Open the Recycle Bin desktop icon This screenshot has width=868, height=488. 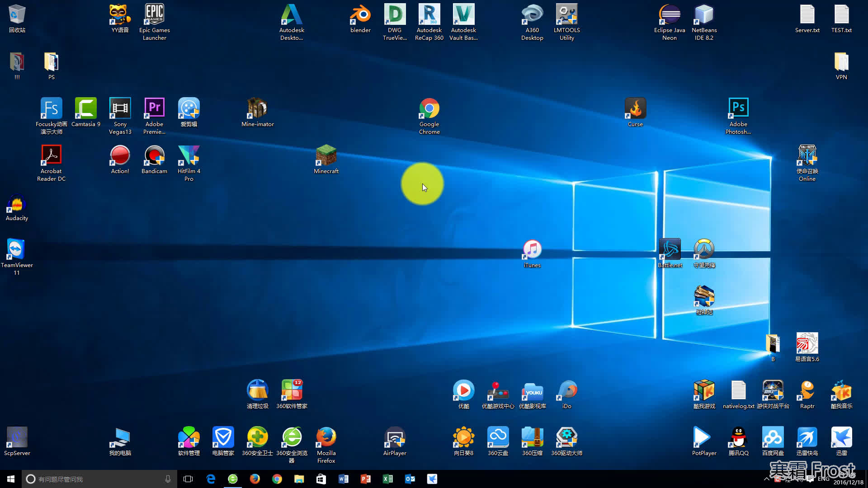(x=17, y=19)
